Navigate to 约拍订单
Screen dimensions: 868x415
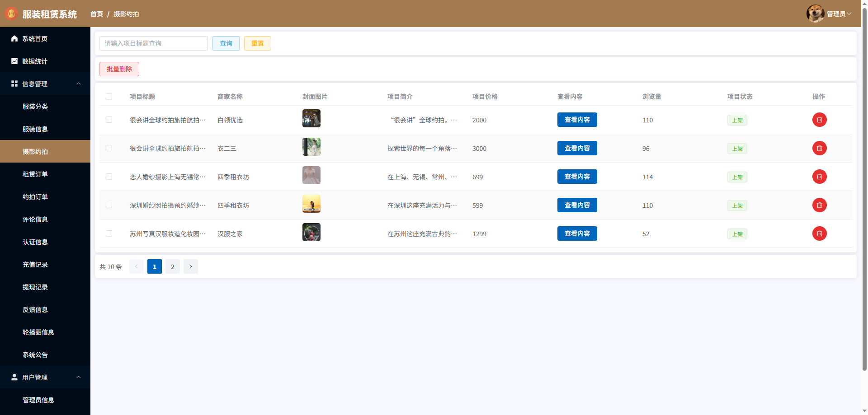(45, 196)
